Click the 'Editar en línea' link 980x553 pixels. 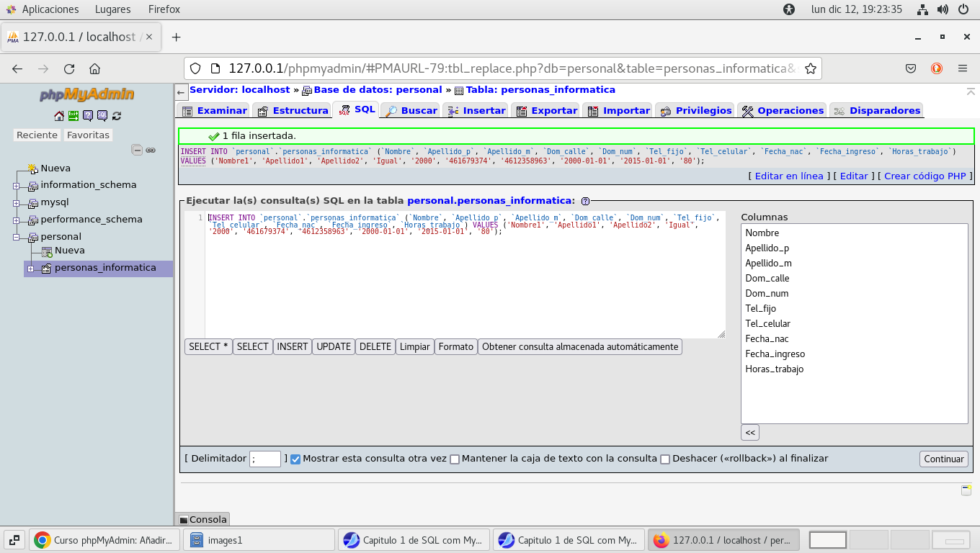click(x=788, y=176)
